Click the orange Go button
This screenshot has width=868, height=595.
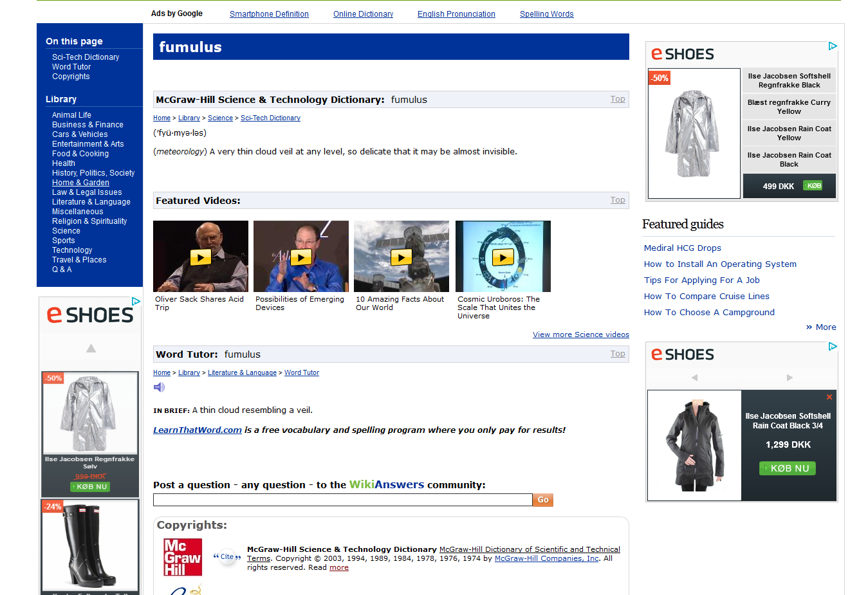(x=542, y=500)
